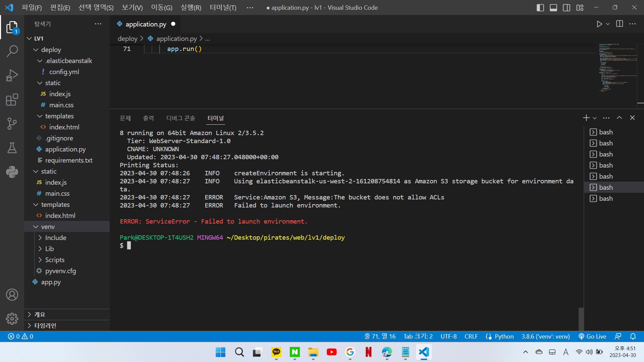Viewport: 644px width, 362px height.
Task: Toggle the primary side bar
Action: 540,7
